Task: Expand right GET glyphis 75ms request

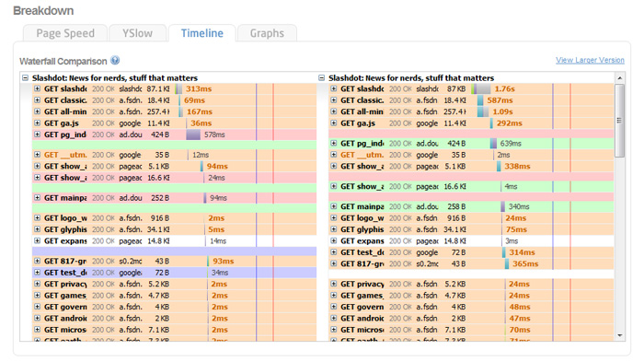Action: click(x=333, y=229)
